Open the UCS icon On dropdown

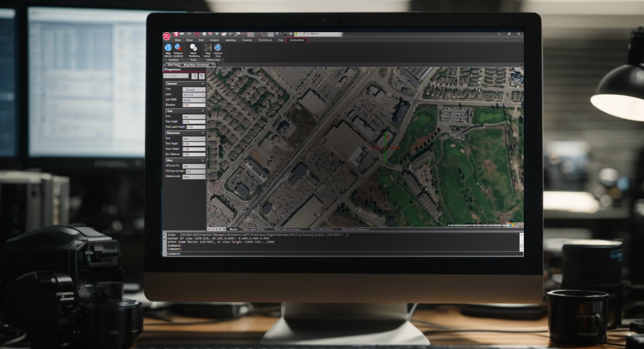coord(194,166)
